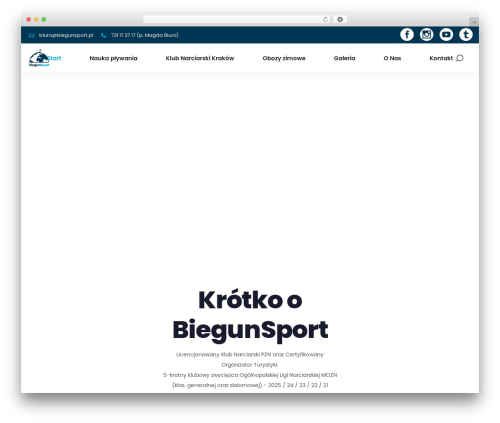Open the O Nas menu item

pyautogui.click(x=392, y=58)
